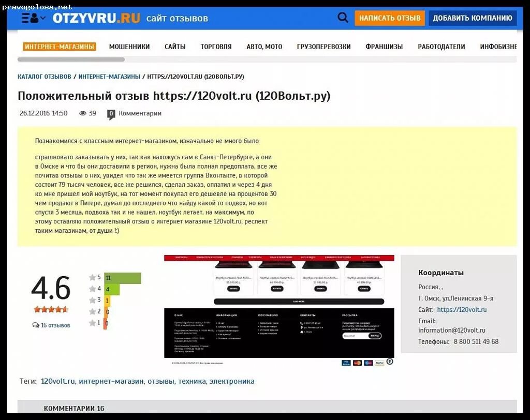Open the САЙТЫ category
The image size is (530, 420).
tap(175, 47)
